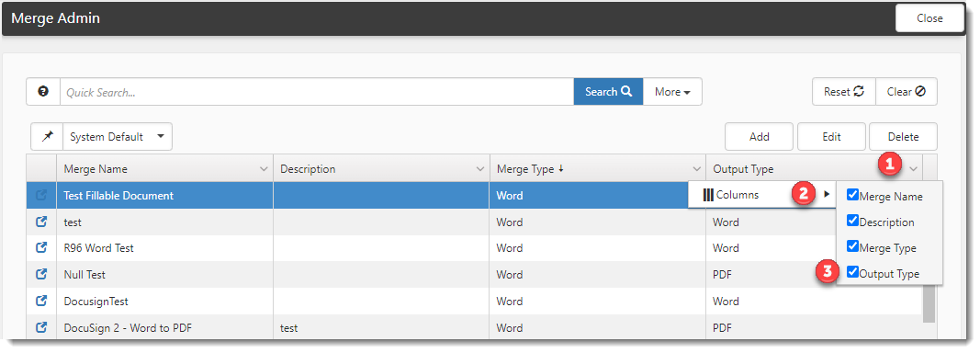Close the Merge Admin dialog

coord(929,18)
